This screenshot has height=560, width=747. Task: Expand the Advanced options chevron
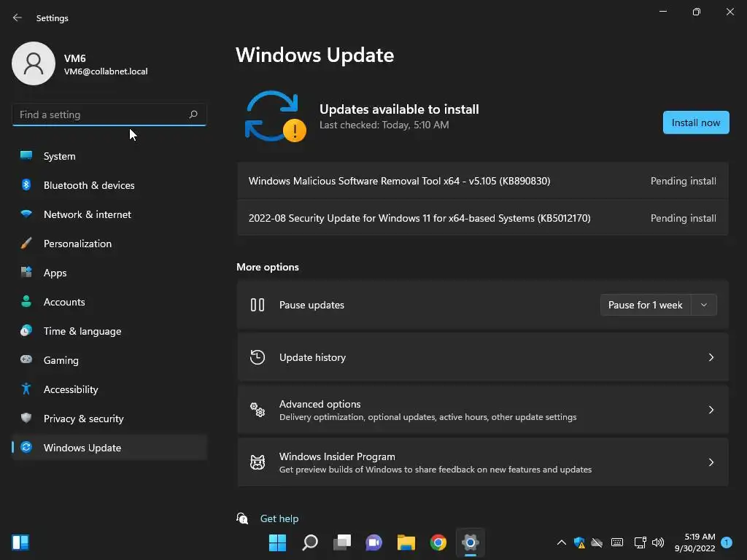pyautogui.click(x=711, y=410)
